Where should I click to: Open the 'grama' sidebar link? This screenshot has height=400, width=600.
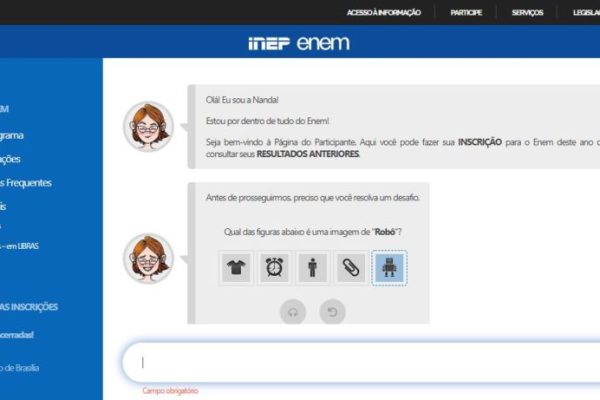[12, 136]
